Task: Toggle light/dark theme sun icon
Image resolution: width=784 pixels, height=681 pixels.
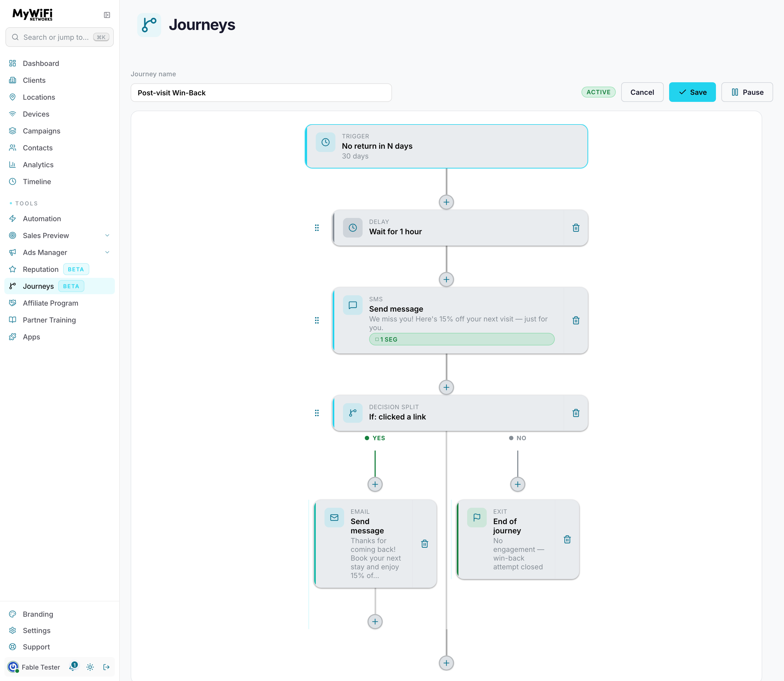Action: [x=90, y=667]
